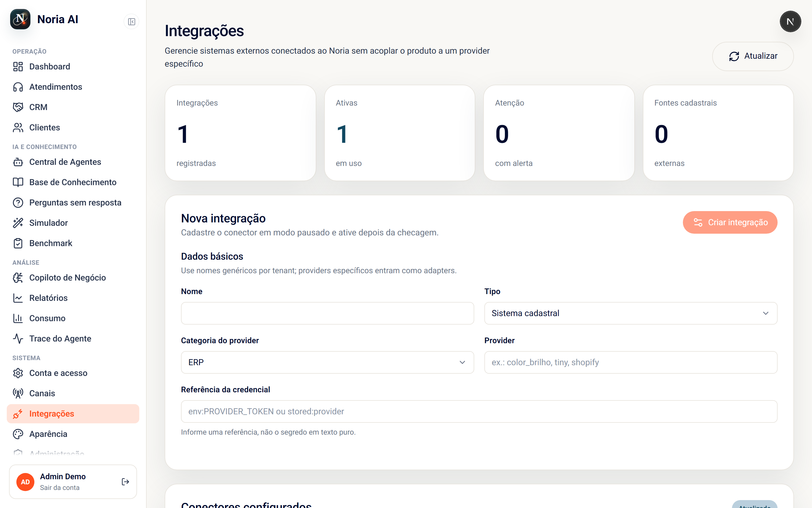This screenshot has width=812, height=508.
Task: Go to Atendimentos page
Action: 73,87
